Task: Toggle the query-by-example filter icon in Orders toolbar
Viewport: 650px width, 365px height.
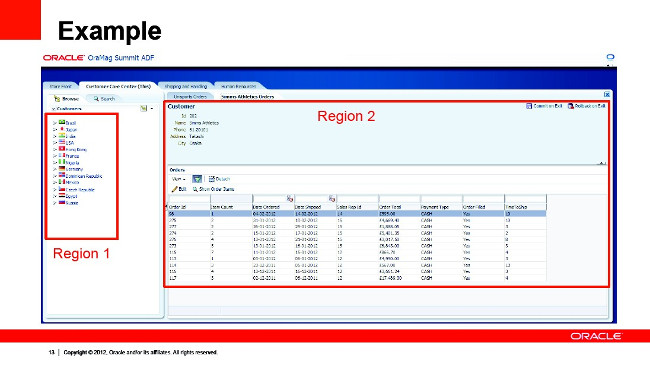Action: pyautogui.click(x=197, y=179)
